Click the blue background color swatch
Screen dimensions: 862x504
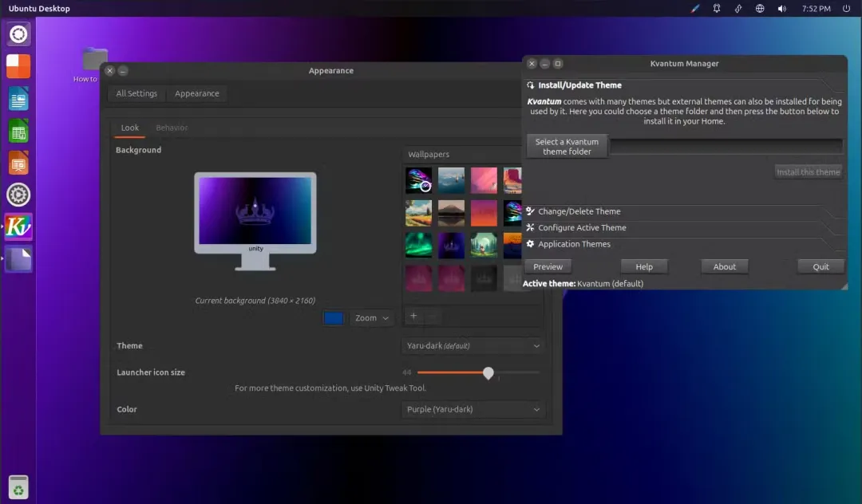(333, 318)
